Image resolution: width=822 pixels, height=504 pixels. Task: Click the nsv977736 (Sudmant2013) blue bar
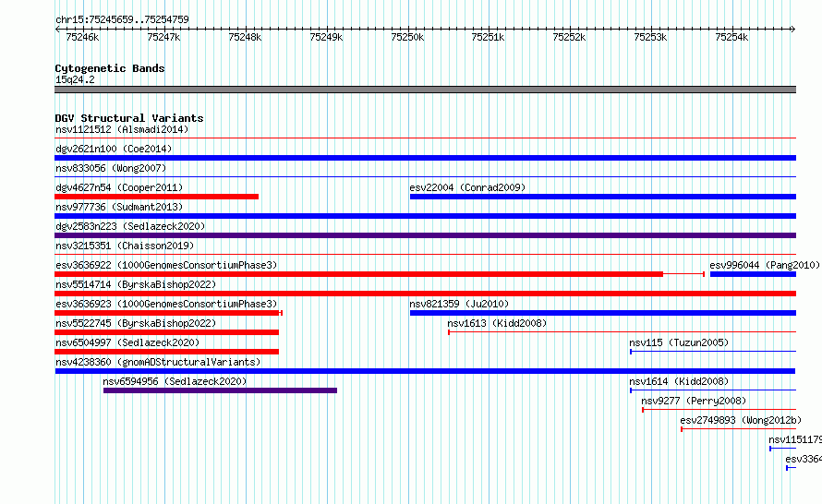[x=425, y=216]
